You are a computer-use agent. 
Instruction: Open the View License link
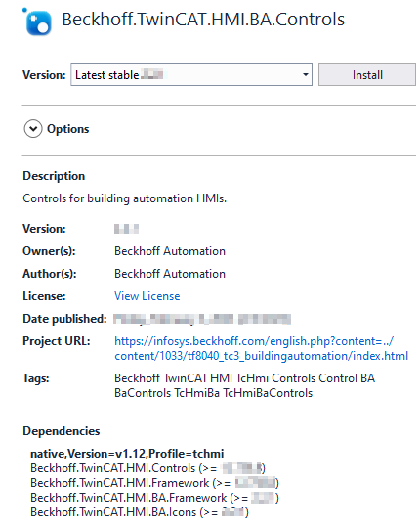click(147, 296)
